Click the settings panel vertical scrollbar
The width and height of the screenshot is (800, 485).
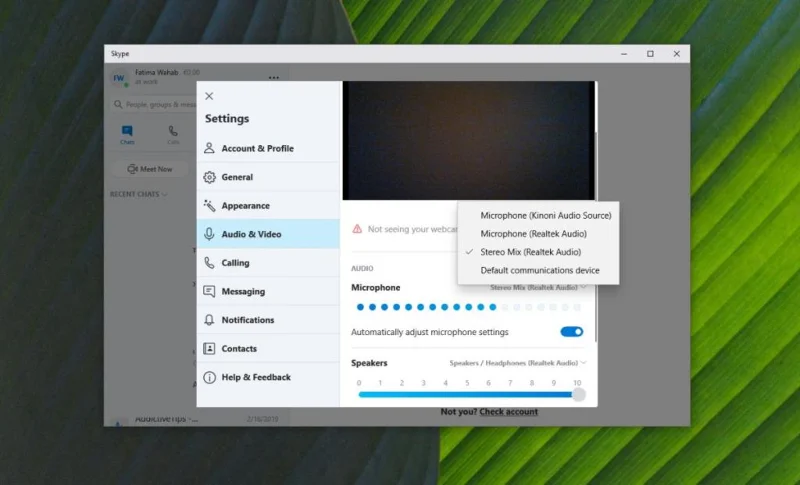click(595, 237)
